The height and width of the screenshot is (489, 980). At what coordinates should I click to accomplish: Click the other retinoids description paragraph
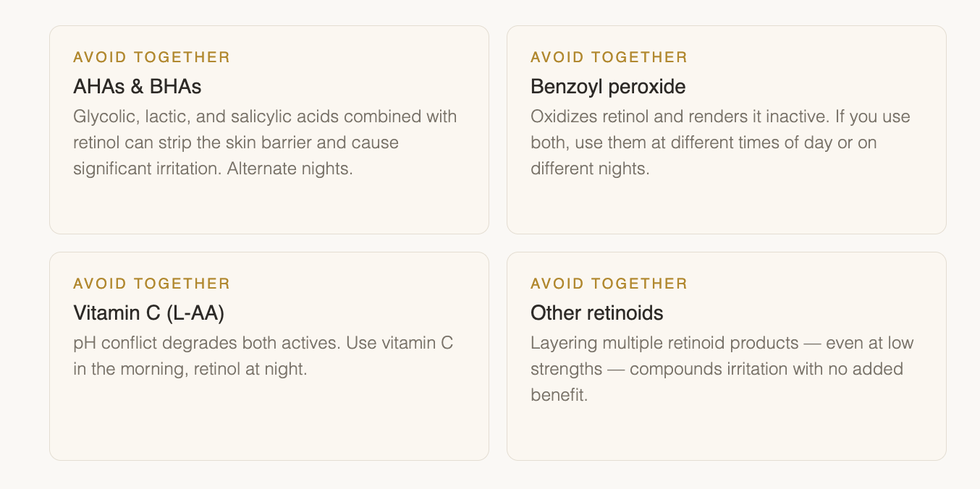(722, 369)
